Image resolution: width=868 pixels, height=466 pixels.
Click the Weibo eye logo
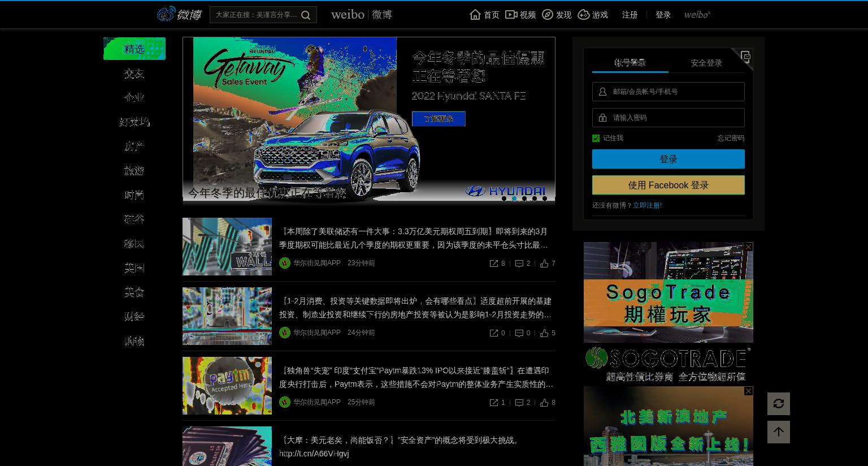click(x=166, y=14)
